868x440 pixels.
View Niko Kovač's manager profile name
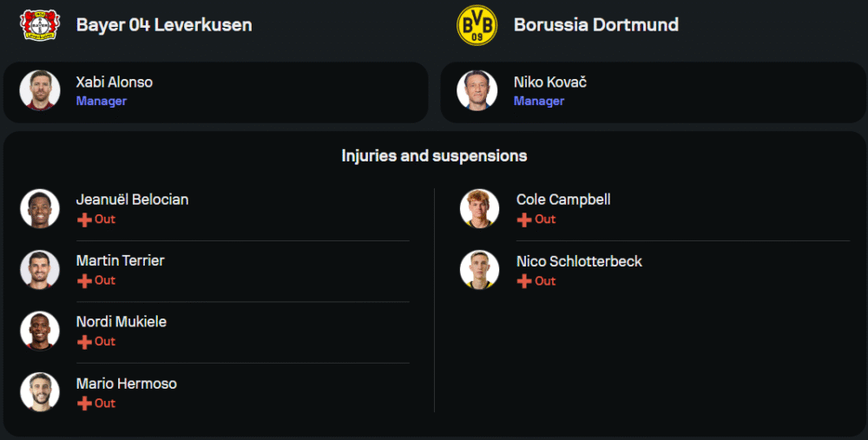pyautogui.click(x=550, y=82)
